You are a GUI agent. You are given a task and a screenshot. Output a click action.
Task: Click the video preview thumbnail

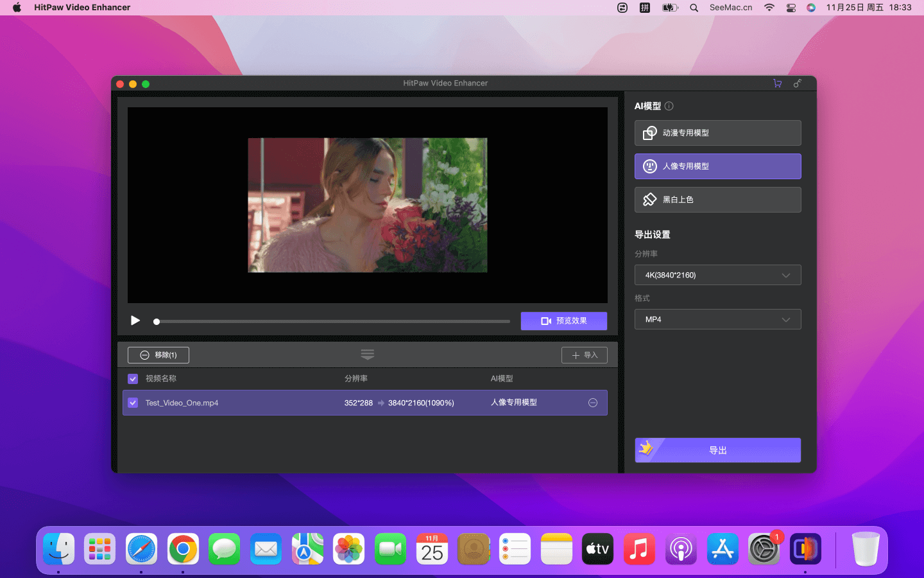[x=367, y=205]
